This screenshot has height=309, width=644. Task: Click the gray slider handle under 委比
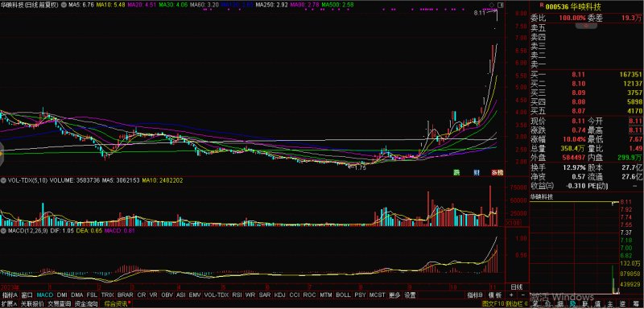coord(586,26)
